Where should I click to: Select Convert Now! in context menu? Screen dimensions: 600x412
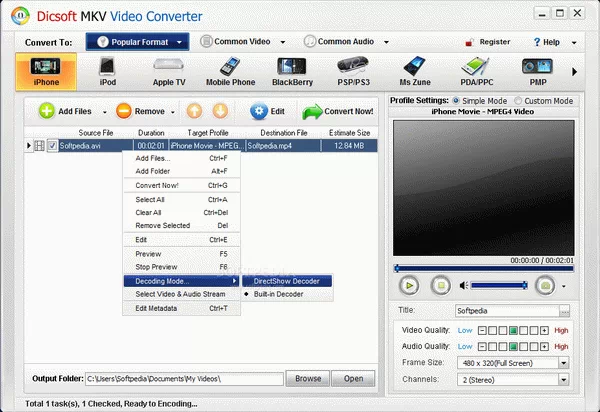[x=181, y=186]
